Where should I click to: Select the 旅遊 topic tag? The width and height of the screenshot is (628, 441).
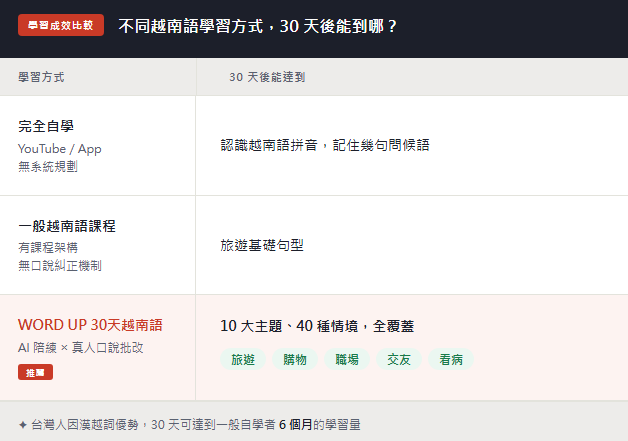[x=243, y=359]
